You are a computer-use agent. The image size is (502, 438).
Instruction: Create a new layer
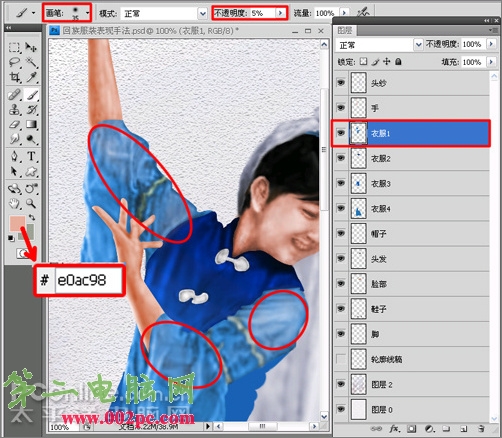click(x=463, y=429)
